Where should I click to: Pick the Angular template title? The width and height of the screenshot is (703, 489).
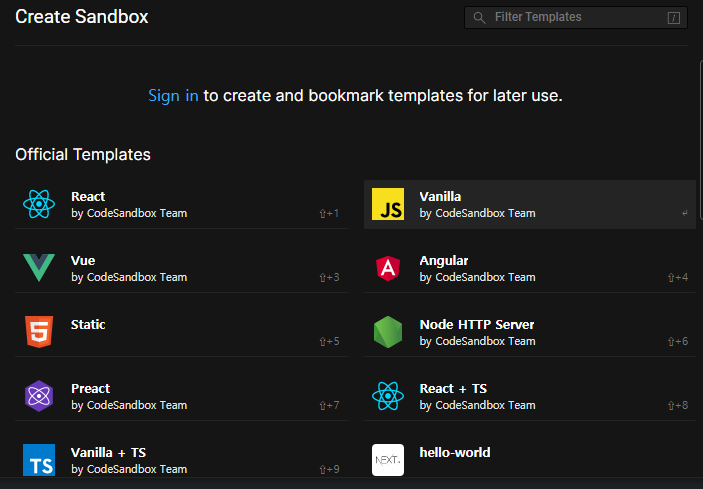click(444, 260)
